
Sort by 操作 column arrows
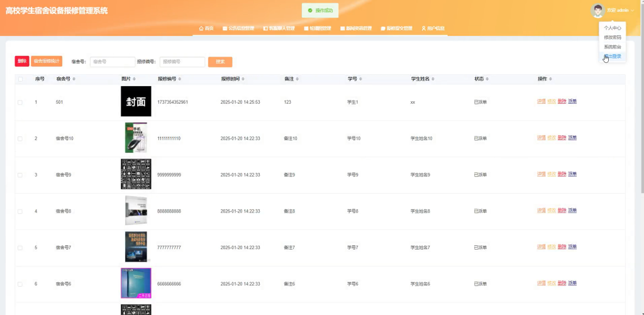pyautogui.click(x=550, y=79)
